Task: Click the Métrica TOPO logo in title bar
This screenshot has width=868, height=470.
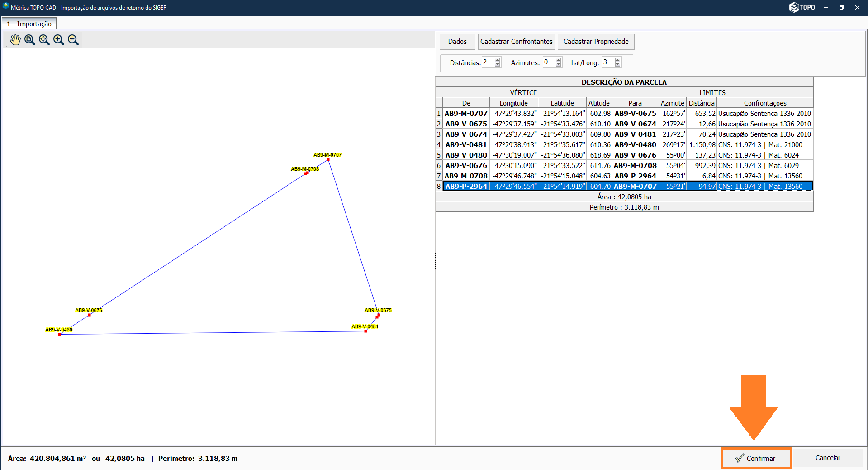Action: click(x=802, y=7)
